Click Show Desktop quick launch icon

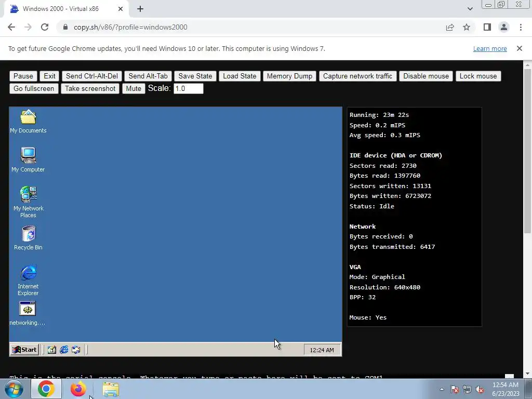pos(51,350)
